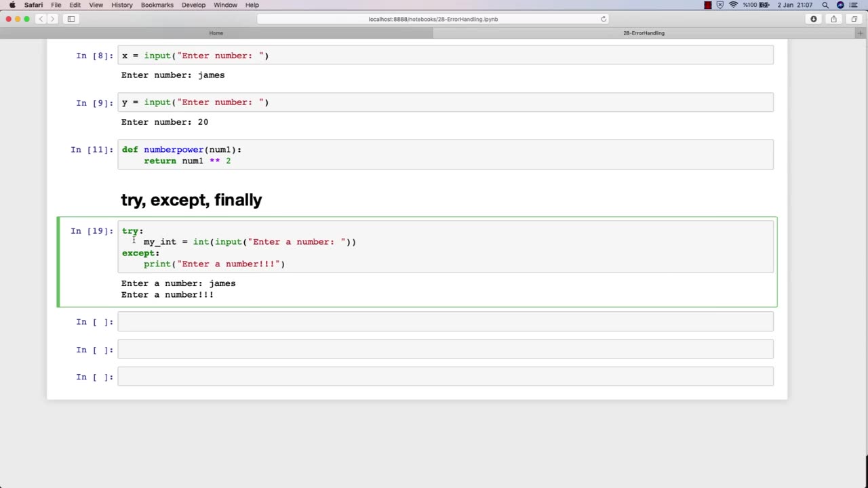The width and height of the screenshot is (868, 488).
Task: Open the File menu
Action: point(56,5)
